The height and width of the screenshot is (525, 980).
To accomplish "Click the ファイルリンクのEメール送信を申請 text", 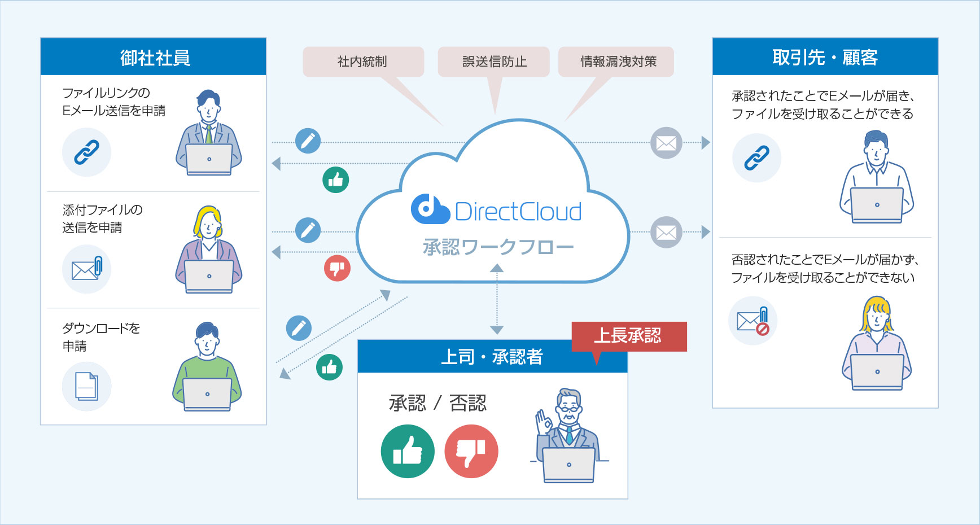I will (113, 102).
